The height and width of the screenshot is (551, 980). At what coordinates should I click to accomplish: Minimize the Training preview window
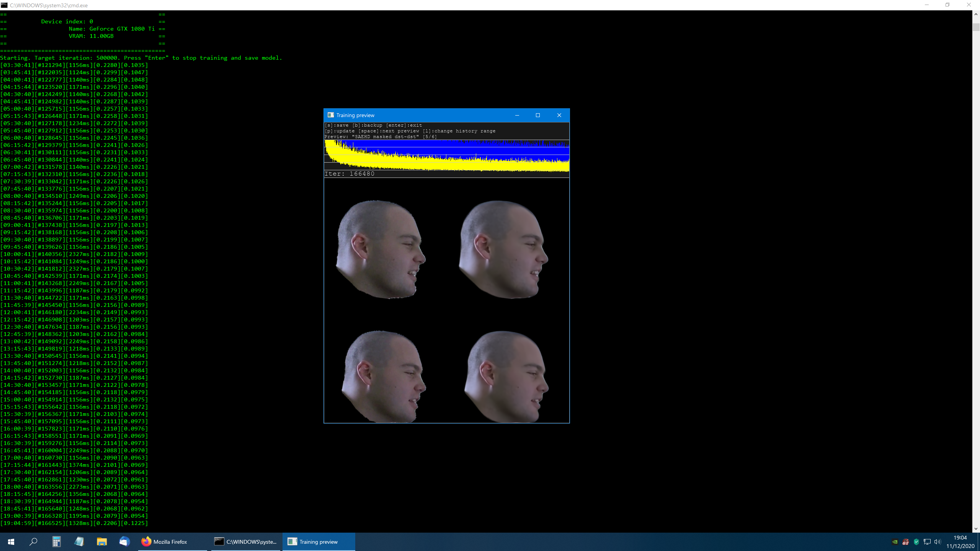click(517, 115)
